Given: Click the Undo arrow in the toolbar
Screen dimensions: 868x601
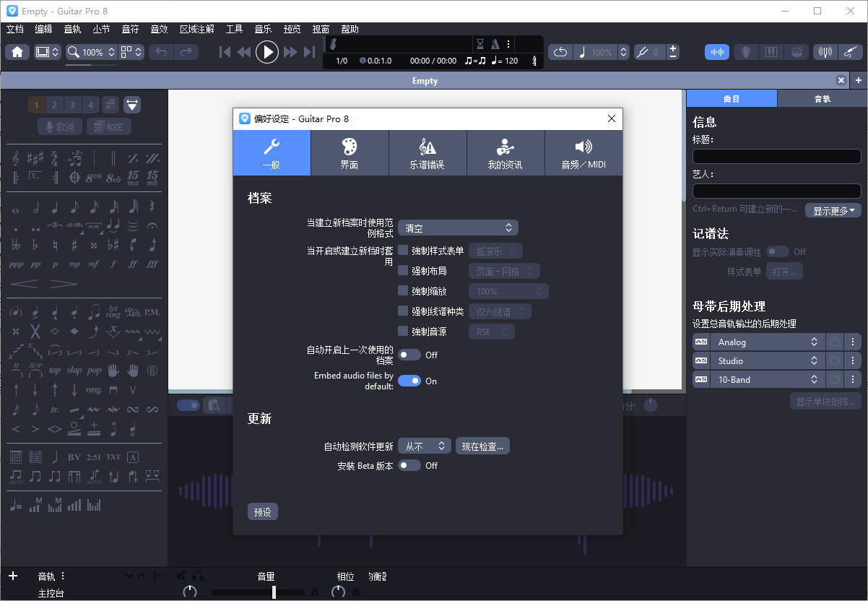Looking at the screenshot, I should tap(160, 52).
